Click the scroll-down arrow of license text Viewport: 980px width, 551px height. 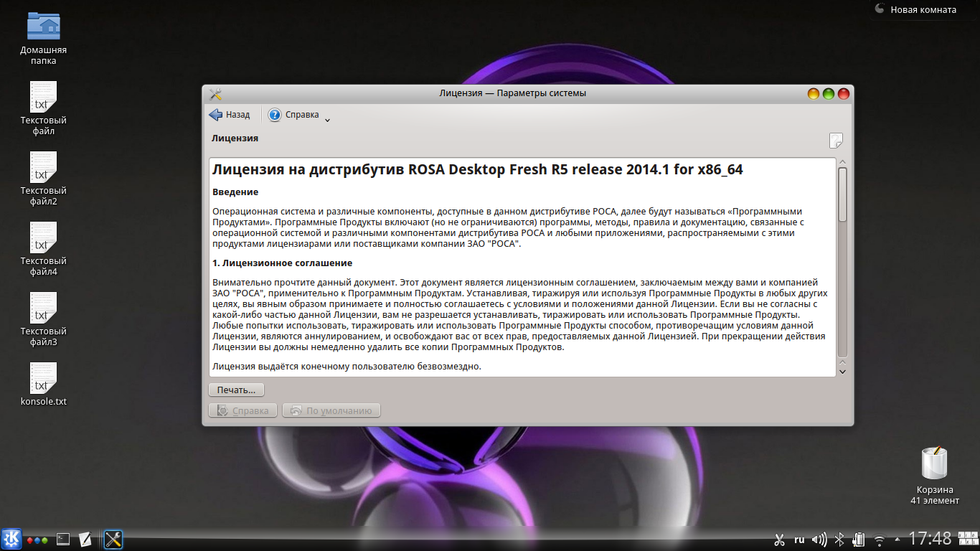coord(842,371)
